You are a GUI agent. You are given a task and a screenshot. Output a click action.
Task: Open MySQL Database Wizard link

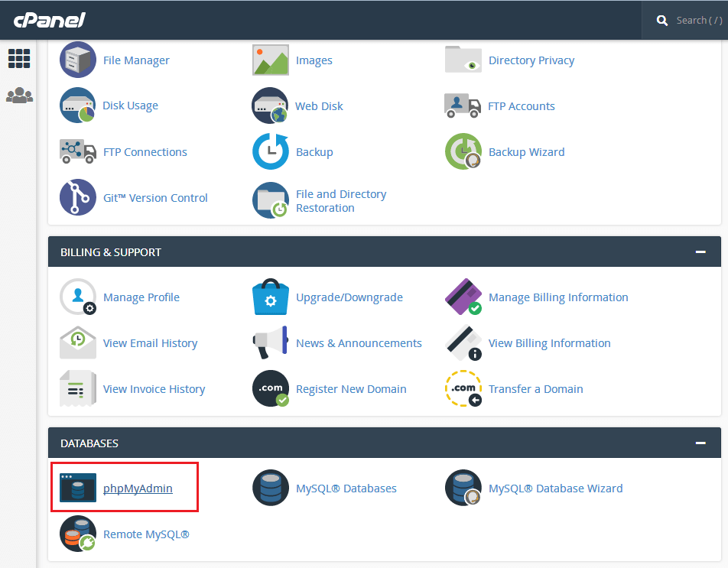(555, 488)
